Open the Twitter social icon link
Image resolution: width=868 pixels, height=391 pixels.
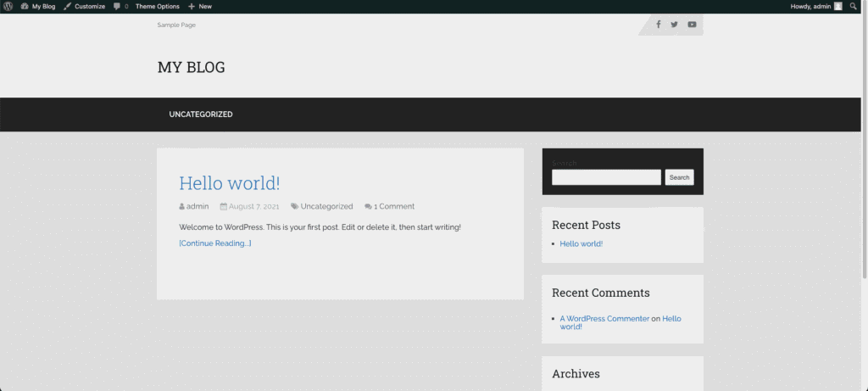click(675, 25)
